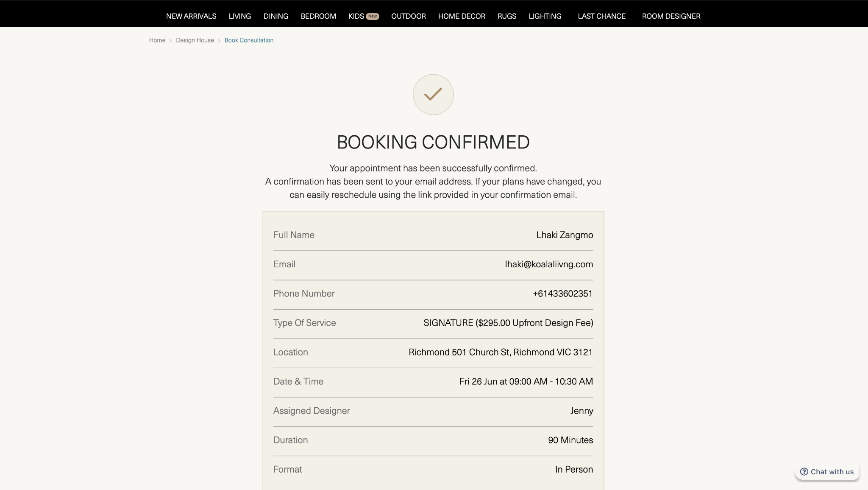Screen dimensions: 868x490
Task: Open the Kids category
Action: 356,16
